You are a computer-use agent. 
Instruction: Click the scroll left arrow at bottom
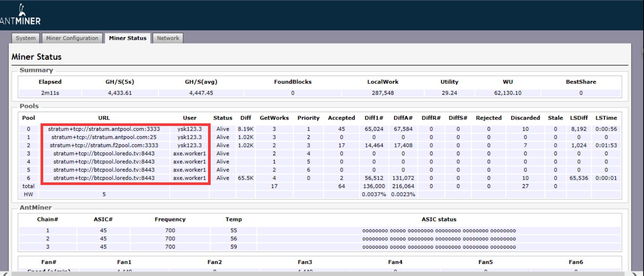coord(5,274)
